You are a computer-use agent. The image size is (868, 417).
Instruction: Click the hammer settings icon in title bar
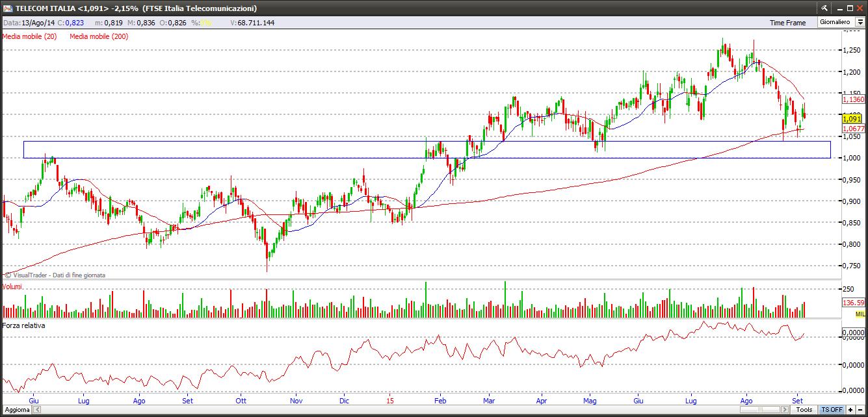click(824, 8)
